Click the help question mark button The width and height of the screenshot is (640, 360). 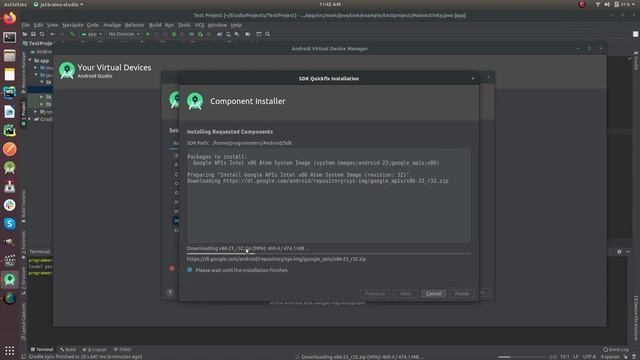(x=170, y=292)
